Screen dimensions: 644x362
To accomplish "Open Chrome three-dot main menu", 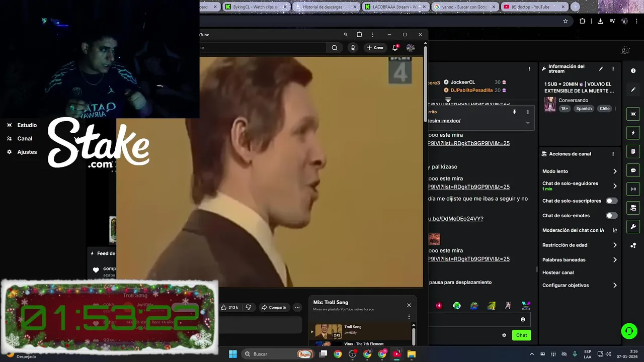I will click(x=636, y=21).
